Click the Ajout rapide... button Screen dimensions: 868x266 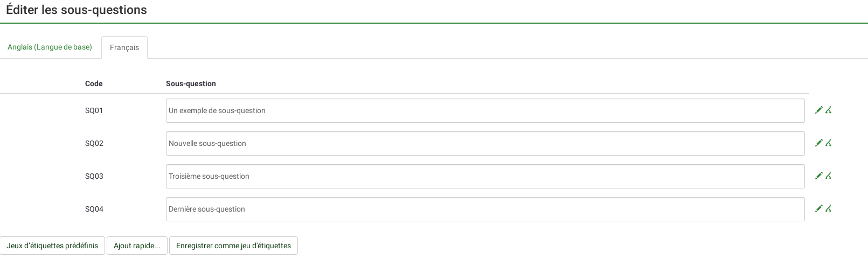(x=137, y=246)
